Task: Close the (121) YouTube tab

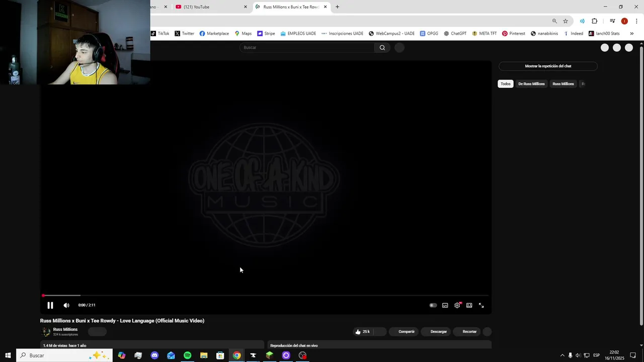Action: tap(246, 7)
